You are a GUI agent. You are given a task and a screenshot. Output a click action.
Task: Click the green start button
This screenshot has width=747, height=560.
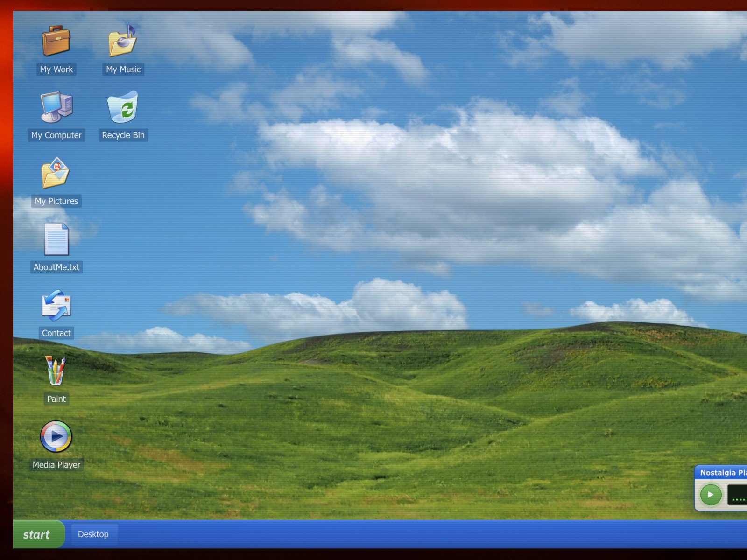[38, 534]
